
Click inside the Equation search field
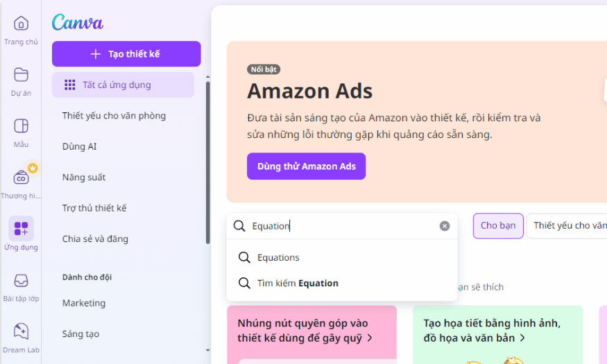[x=342, y=226]
